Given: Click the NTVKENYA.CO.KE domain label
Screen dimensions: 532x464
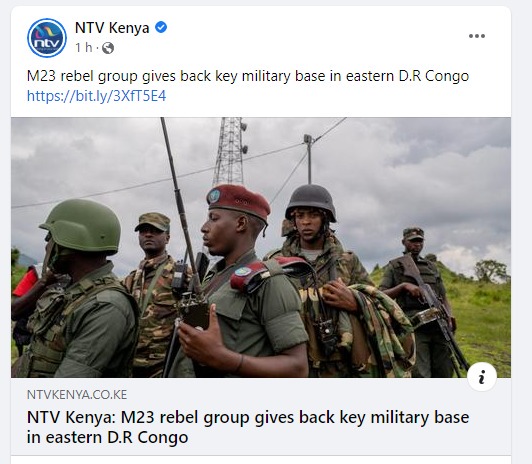Looking at the screenshot, I should (x=77, y=395).
